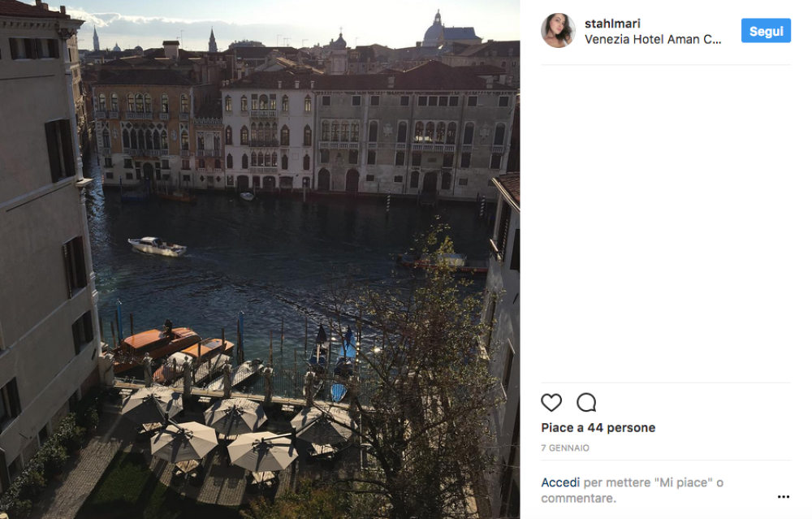
Task: Click the white motorboat crossing the canal
Action: pyautogui.click(x=158, y=247)
